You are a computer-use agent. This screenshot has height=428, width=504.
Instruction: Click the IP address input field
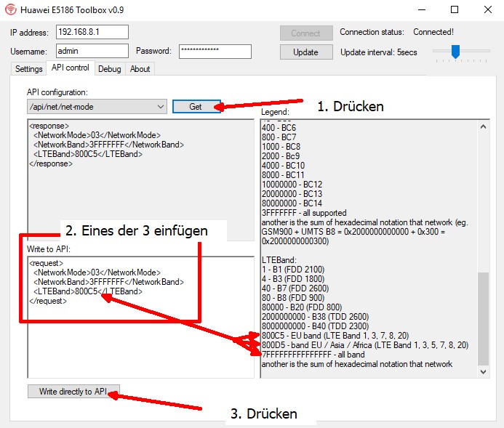pos(92,32)
